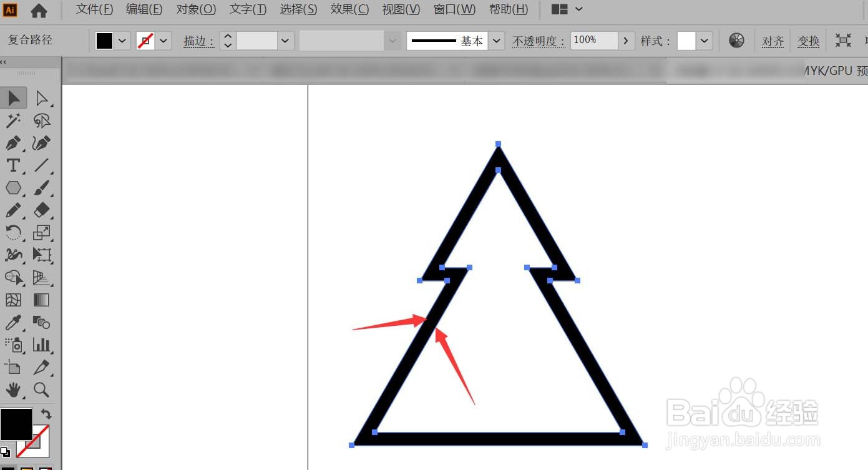This screenshot has width=868, height=470.
Task: Open the 变换 transform panel
Action: pyautogui.click(x=809, y=41)
